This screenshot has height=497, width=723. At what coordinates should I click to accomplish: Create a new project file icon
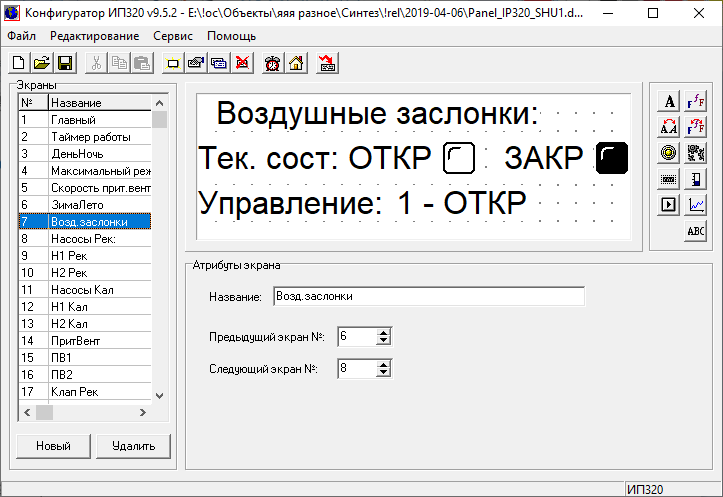(x=19, y=63)
